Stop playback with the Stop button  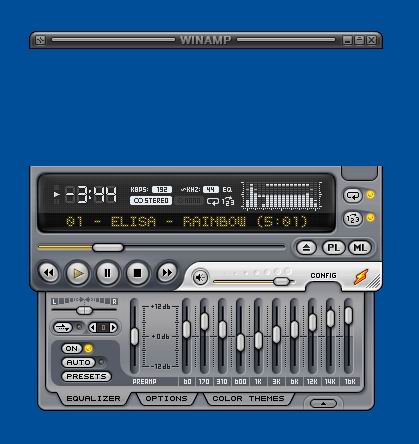point(137,273)
